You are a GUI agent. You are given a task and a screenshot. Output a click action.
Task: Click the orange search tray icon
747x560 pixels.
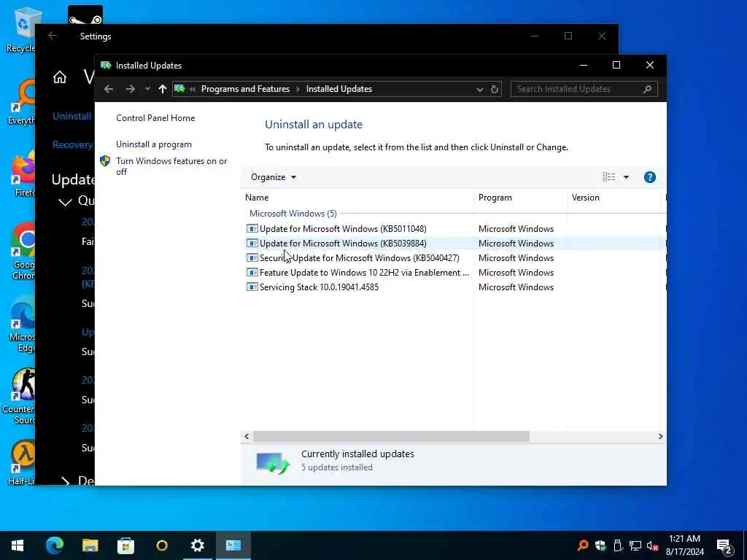pos(582,545)
